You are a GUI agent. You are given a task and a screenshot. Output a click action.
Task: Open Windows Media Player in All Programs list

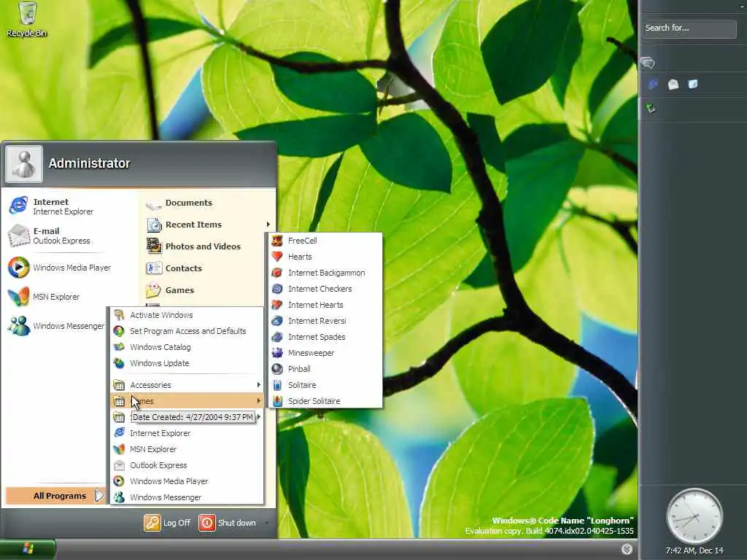(x=187, y=481)
